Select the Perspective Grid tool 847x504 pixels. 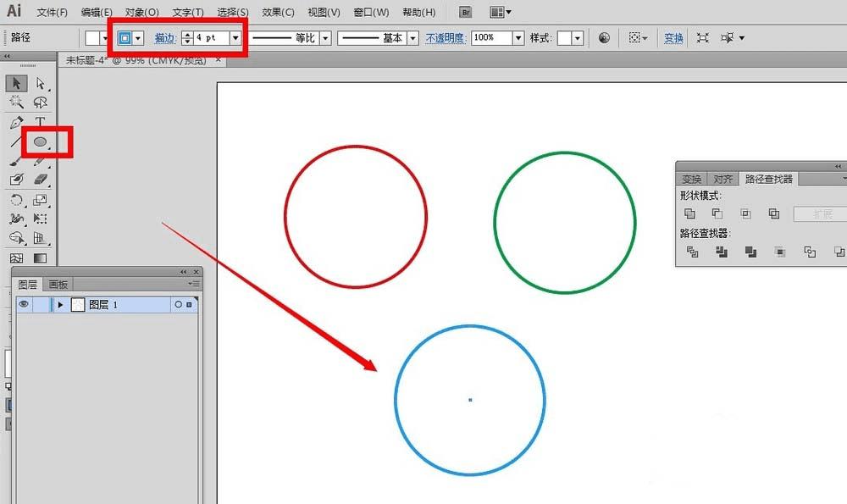(41, 238)
